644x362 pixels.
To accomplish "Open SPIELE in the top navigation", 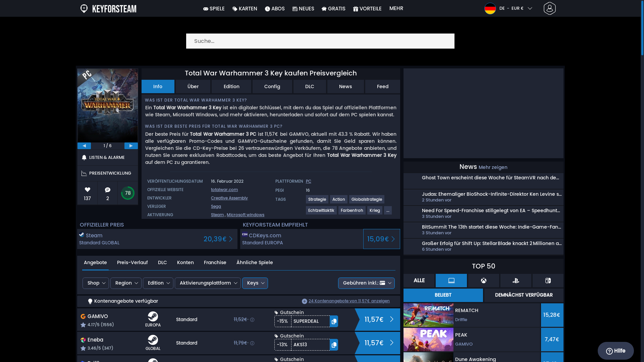I will tap(214, 9).
